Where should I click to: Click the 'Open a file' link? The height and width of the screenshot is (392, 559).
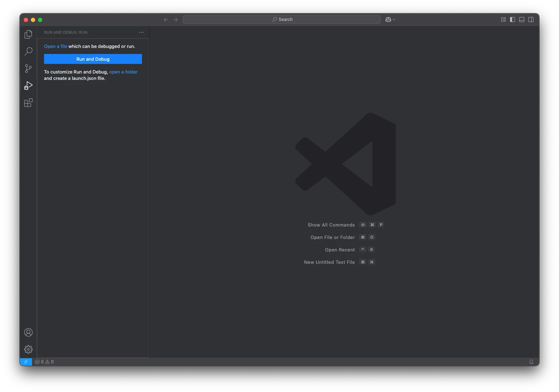coord(55,47)
